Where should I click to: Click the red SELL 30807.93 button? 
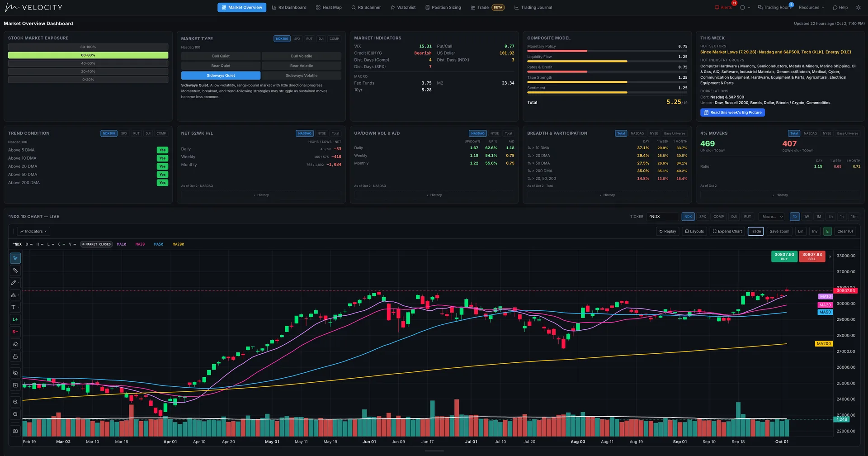pyautogui.click(x=812, y=256)
